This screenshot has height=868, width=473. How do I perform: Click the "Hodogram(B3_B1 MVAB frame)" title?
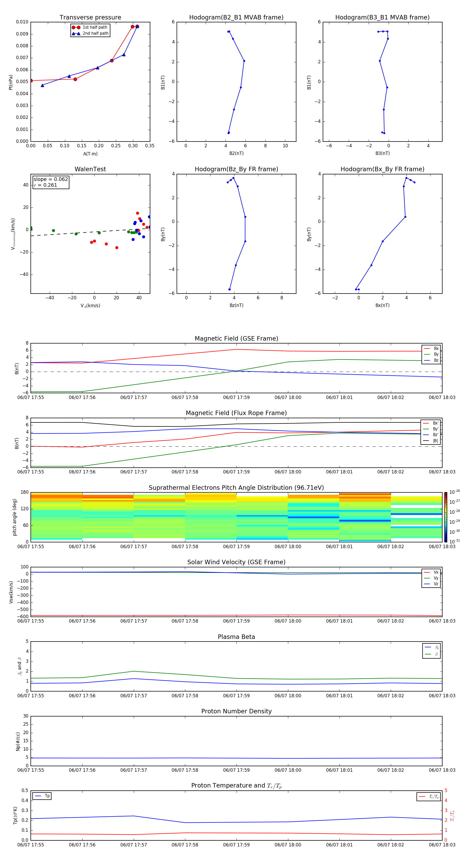coord(382,18)
